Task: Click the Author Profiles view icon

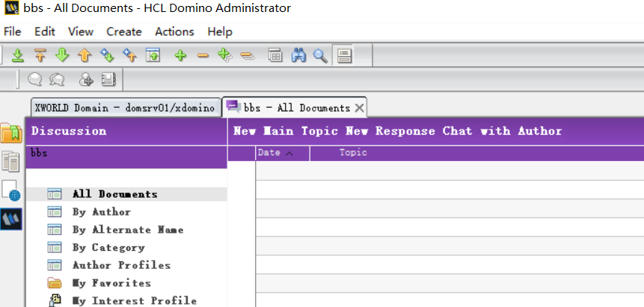Action: pos(54,265)
